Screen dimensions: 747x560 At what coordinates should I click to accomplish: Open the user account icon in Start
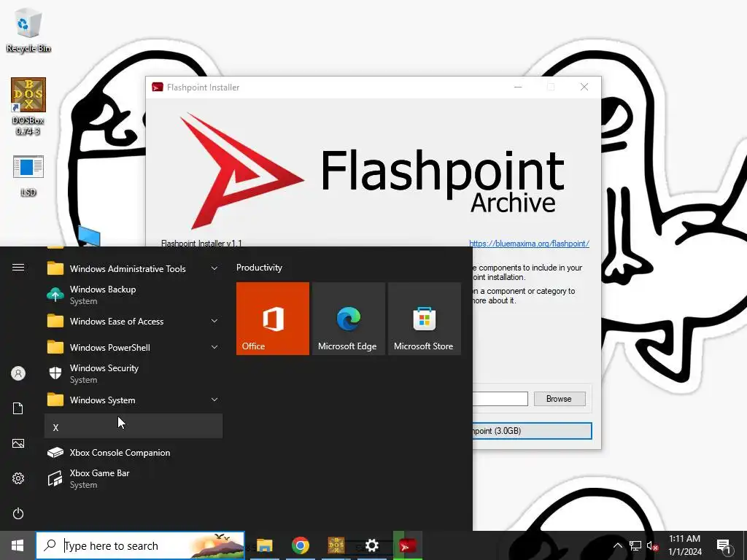(x=18, y=373)
